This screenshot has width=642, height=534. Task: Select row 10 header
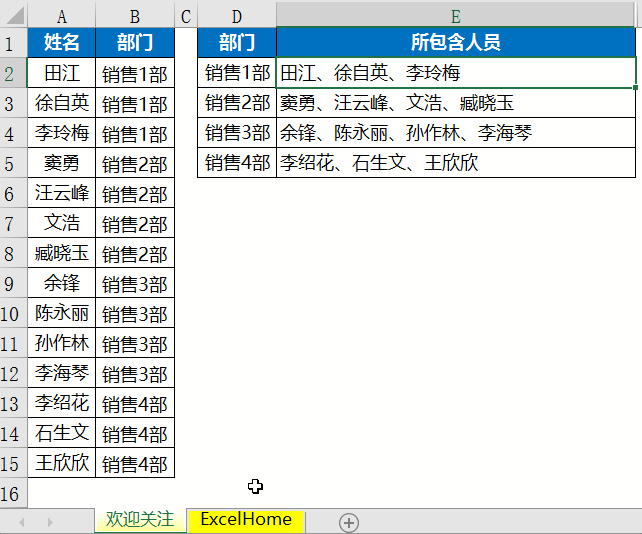14,313
